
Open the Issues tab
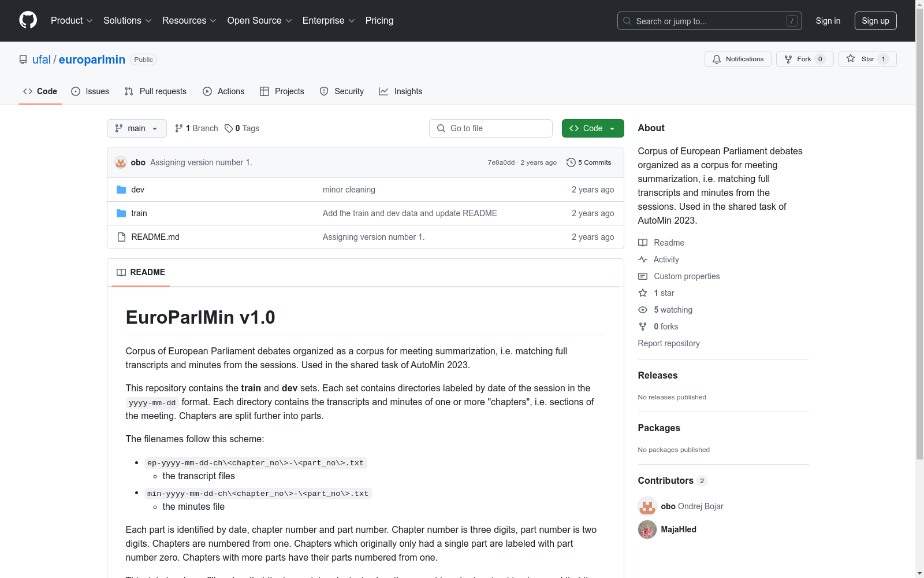90,91
